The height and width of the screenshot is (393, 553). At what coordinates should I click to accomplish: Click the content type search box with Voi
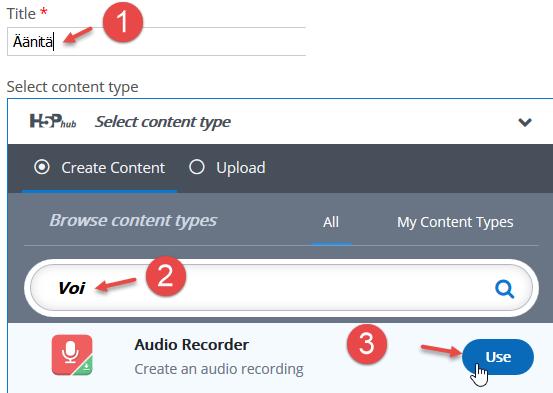(281, 288)
